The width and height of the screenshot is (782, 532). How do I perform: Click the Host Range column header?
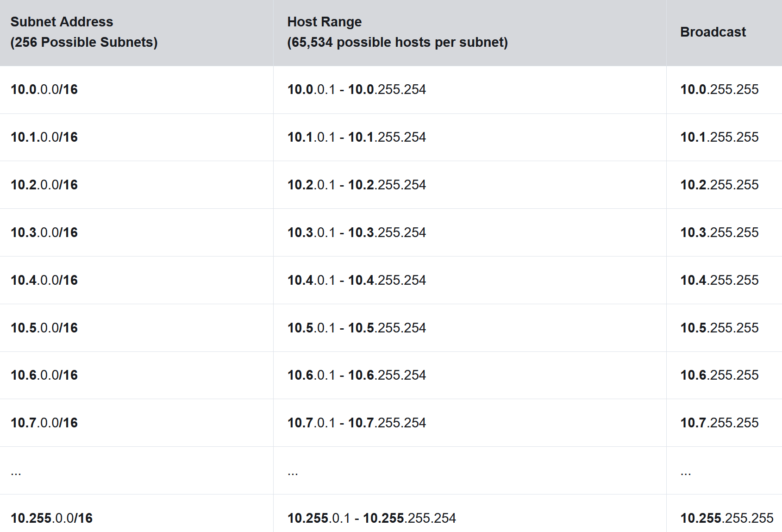tap(397, 32)
